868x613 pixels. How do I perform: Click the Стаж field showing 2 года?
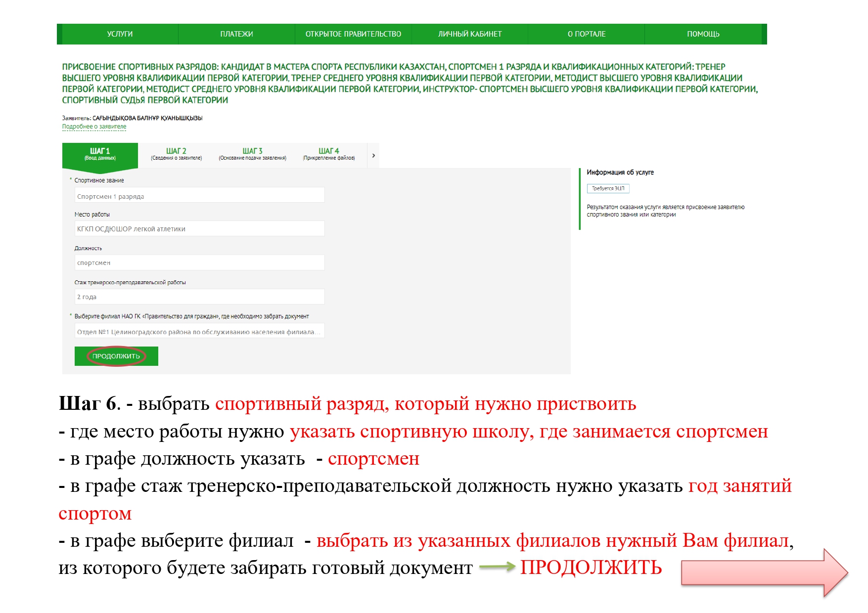point(199,297)
